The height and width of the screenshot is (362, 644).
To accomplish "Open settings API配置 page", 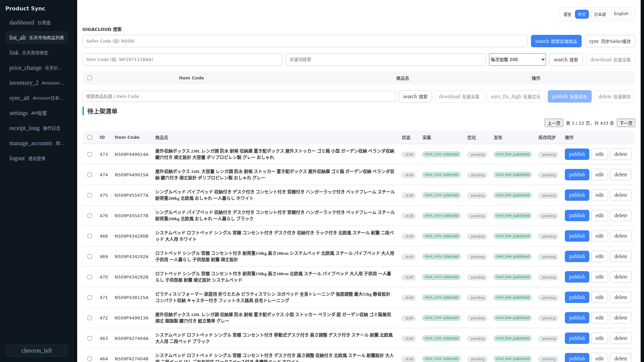I will [37, 113].
